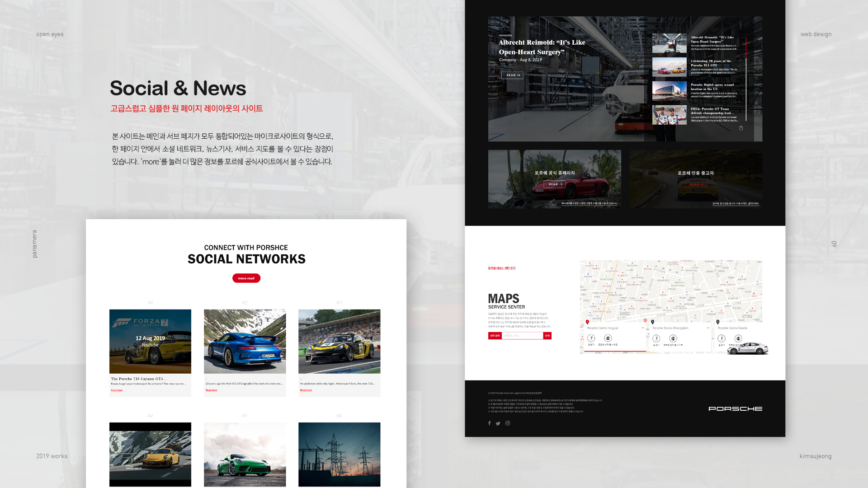
Task: Open the blue Porsche 911 GT3 thumbnail
Action: [x=245, y=342]
